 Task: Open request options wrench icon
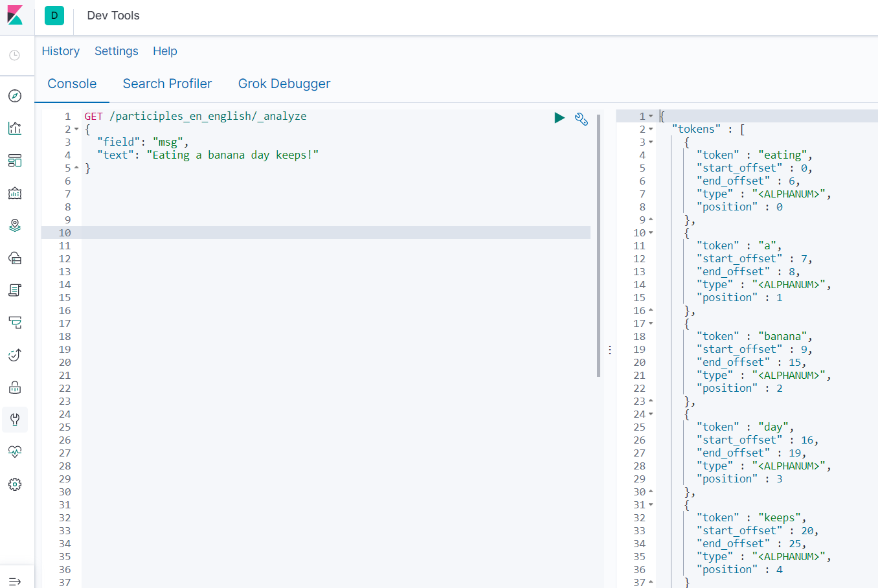581,119
